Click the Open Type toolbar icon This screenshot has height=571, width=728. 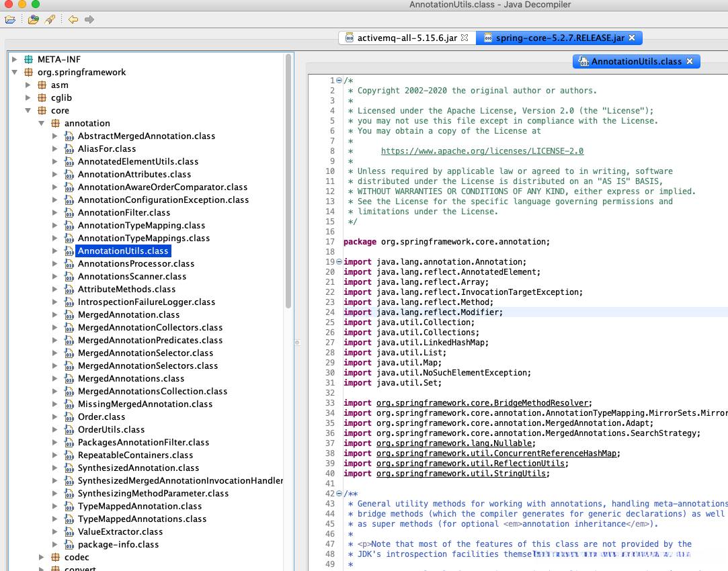[33, 19]
